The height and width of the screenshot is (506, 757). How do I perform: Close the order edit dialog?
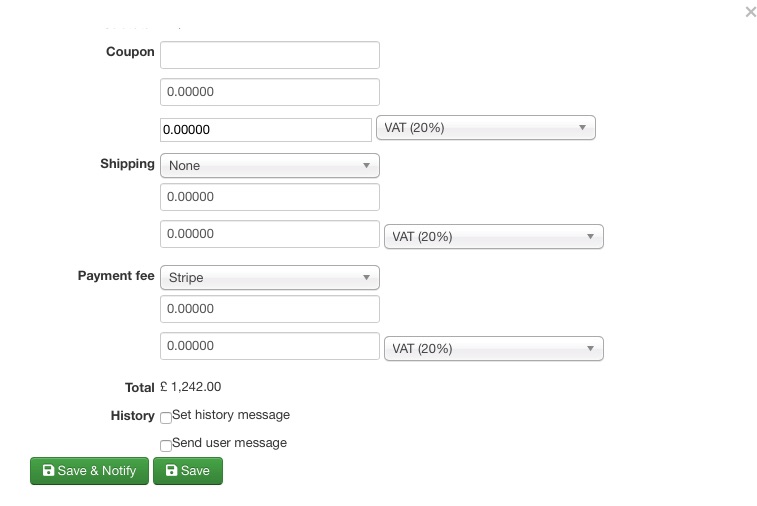pyautogui.click(x=750, y=13)
